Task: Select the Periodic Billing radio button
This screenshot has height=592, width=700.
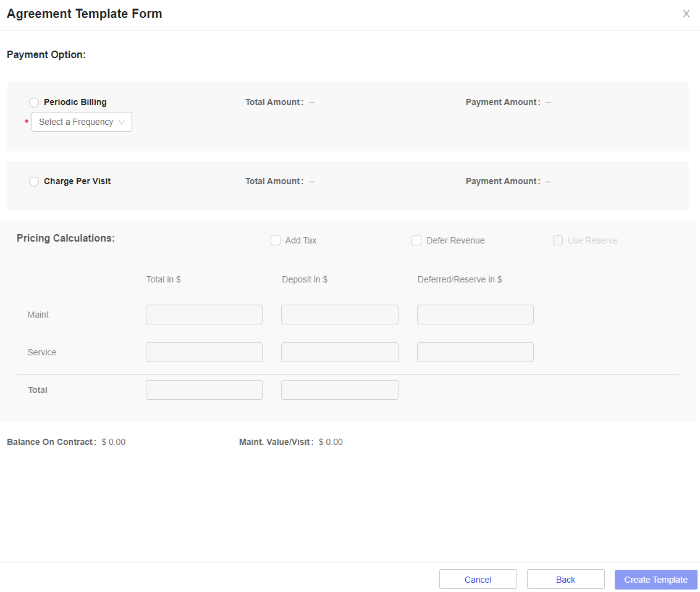Action: [x=34, y=102]
